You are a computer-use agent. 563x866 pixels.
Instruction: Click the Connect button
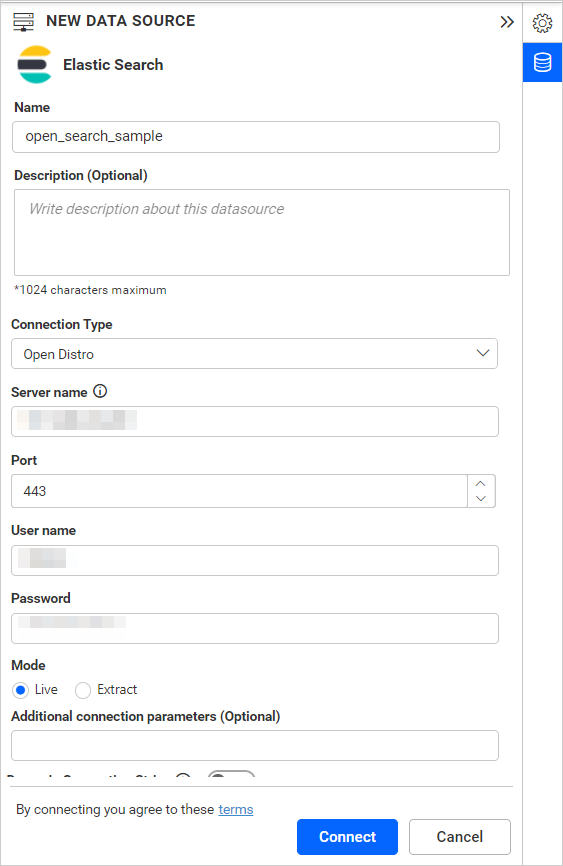point(347,837)
